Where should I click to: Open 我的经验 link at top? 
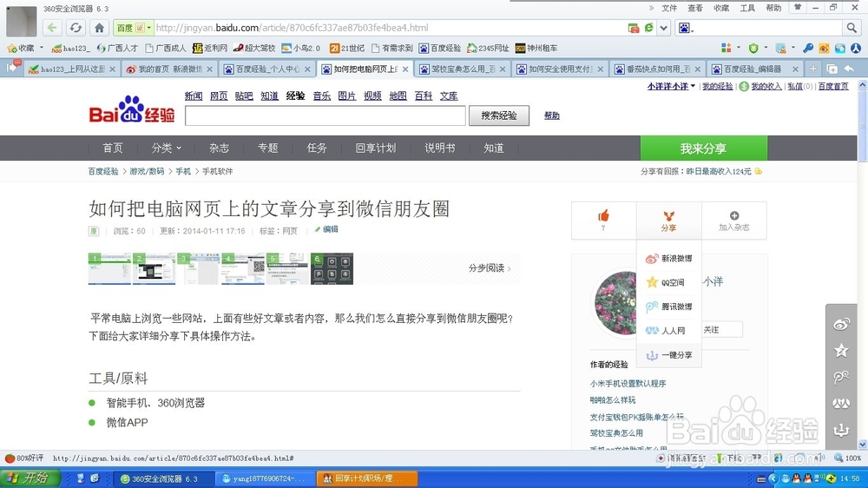click(x=718, y=87)
